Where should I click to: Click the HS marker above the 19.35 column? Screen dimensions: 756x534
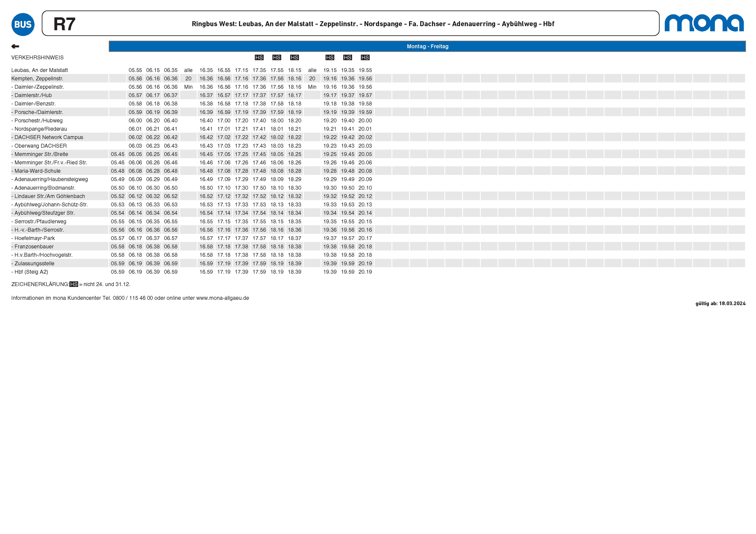[x=347, y=57]
